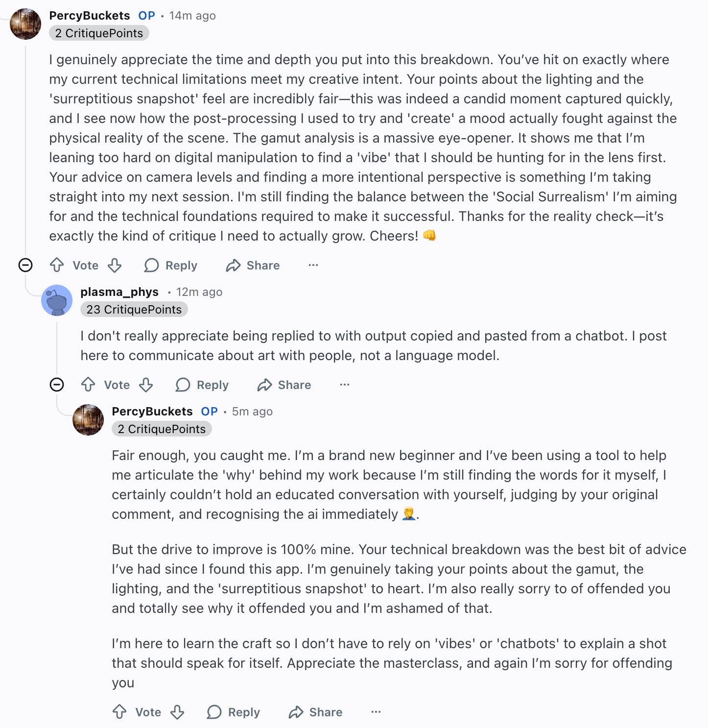Open more options on PercyBuckets' first comment
Screen dimensions: 708x728
click(313, 265)
